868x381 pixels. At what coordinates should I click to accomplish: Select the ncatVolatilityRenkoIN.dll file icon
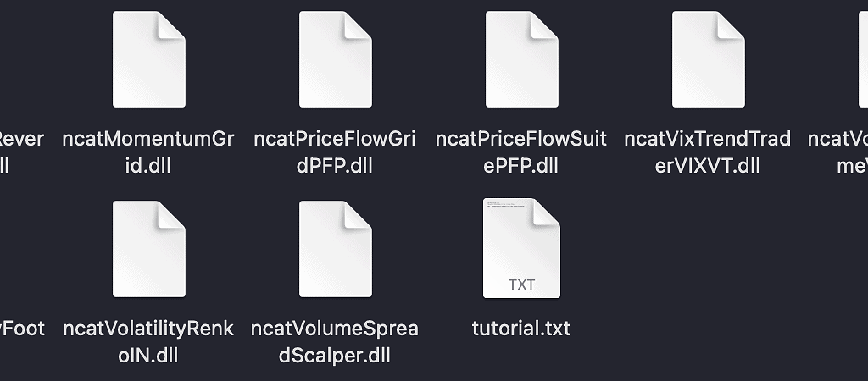click(149, 249)
